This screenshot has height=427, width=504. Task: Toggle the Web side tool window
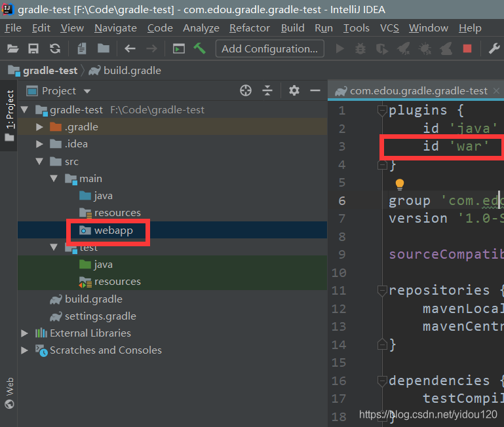(x=10, y=393)
